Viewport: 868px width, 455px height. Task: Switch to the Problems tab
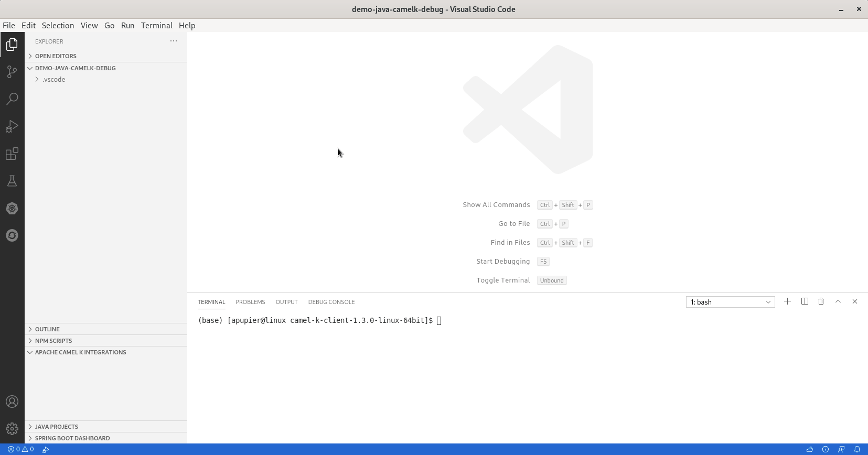[250, 302]
